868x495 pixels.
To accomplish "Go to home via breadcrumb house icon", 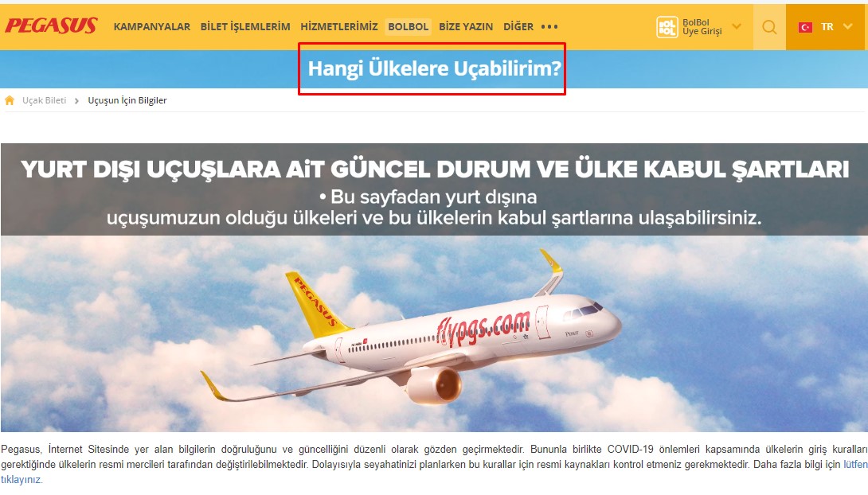I will point(10,100).
